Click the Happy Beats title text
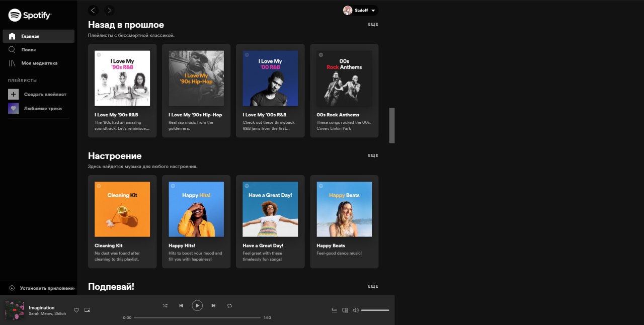Screen dimensions: 644x325 331,246
